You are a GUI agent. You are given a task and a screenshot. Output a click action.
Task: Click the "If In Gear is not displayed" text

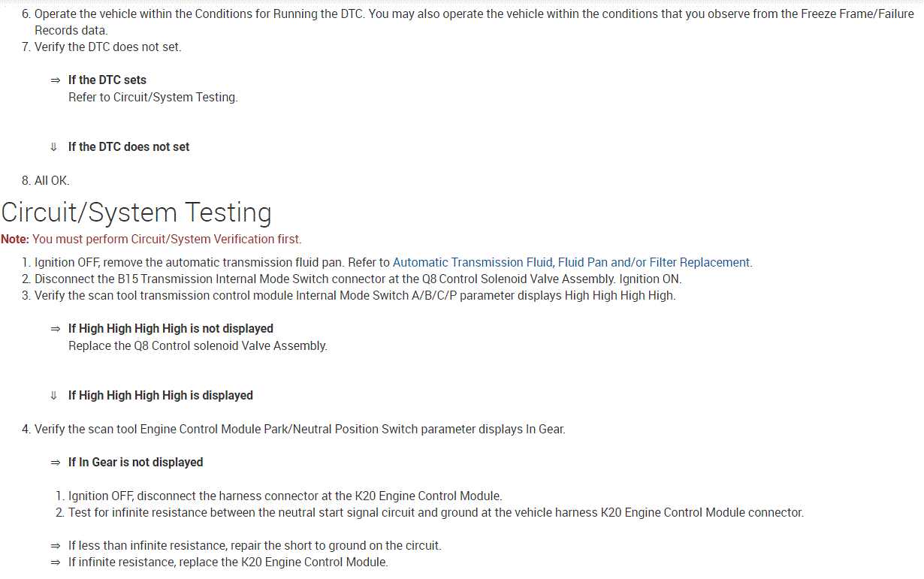pos(135,463)
